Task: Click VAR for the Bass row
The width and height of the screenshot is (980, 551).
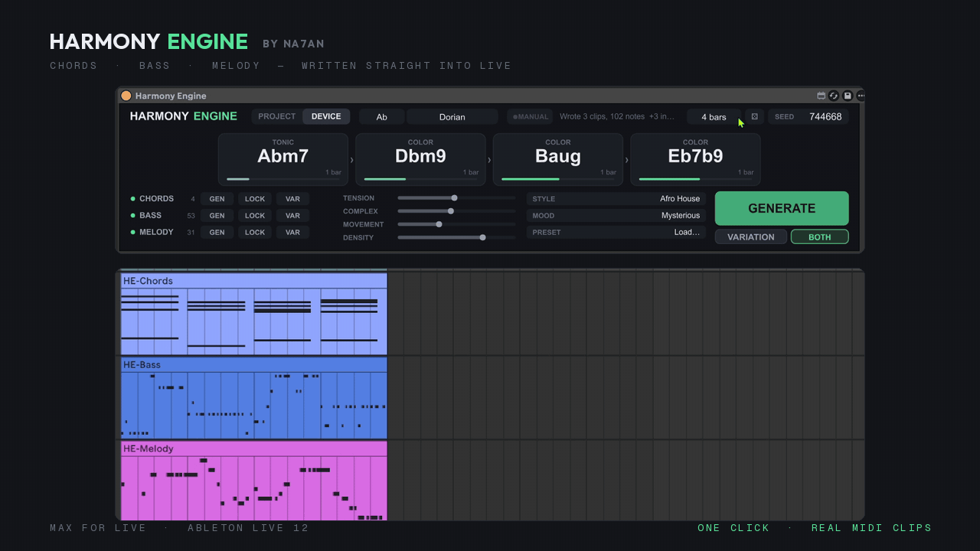Action: [x=292, y=216]
